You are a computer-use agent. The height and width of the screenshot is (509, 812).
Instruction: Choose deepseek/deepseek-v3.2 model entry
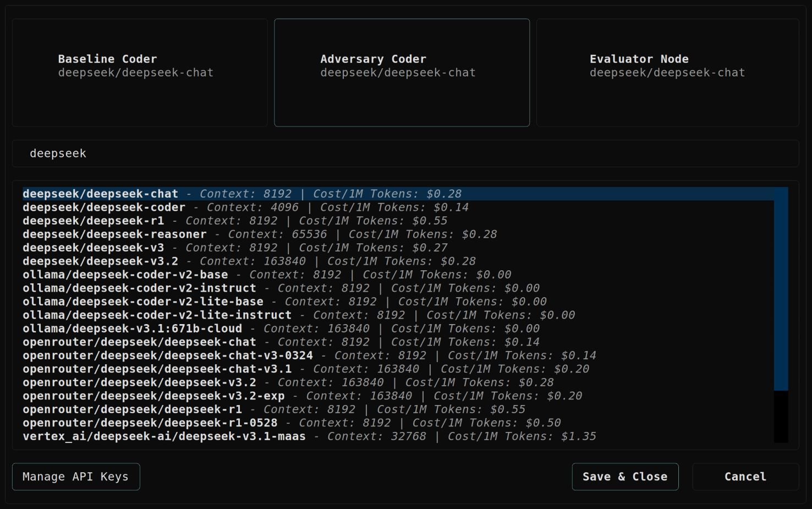pos(398,261)
